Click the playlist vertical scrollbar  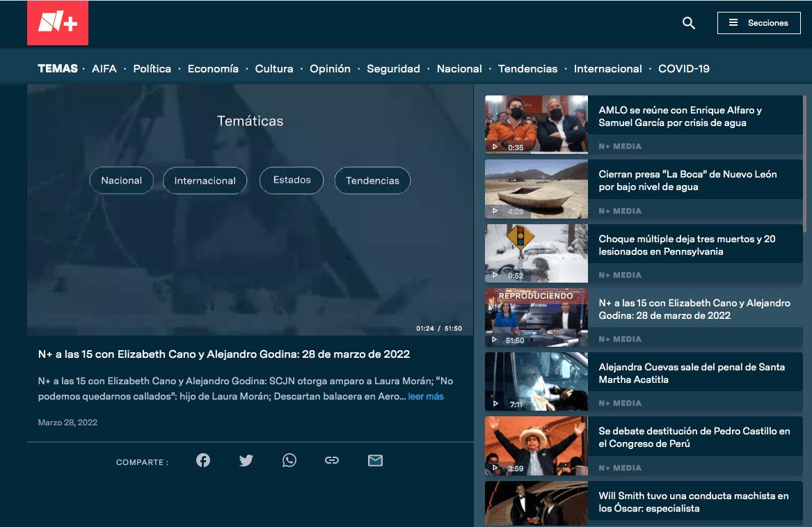(x=804, y=163)
